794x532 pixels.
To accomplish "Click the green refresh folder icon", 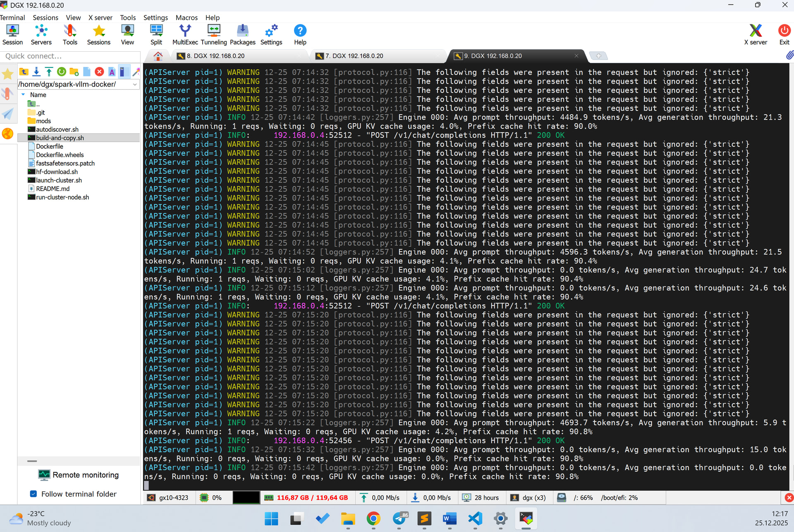I will [x=62, y=72].
